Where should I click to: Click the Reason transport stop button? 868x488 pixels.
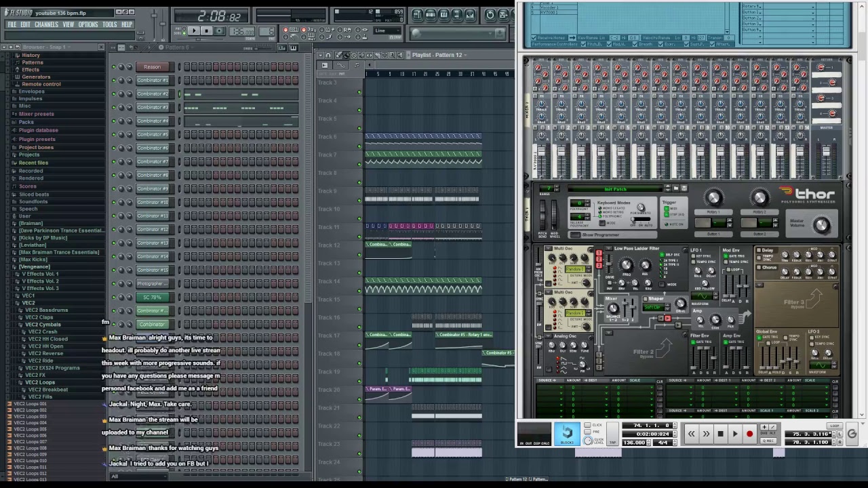coord(720,434)
